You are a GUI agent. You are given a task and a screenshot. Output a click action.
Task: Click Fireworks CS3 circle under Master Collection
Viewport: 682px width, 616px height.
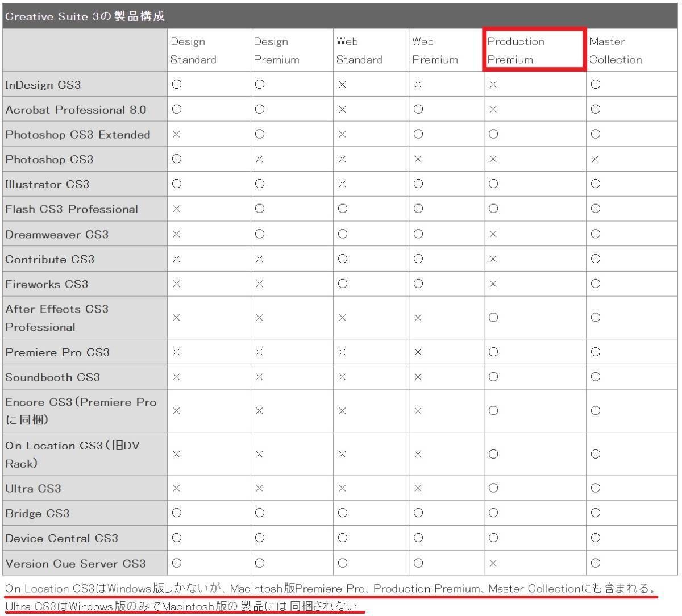pyautogui.click(x=595, y=284)
